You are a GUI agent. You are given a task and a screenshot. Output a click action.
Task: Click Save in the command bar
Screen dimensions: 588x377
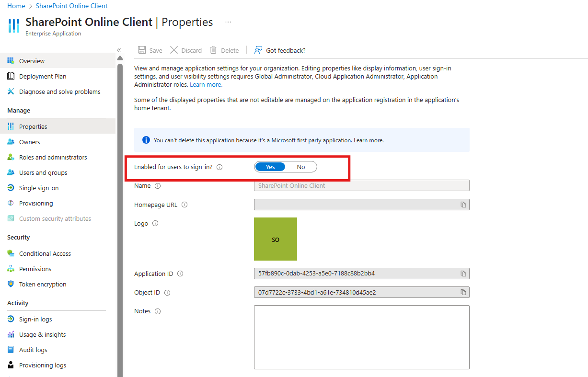(150, 50)
